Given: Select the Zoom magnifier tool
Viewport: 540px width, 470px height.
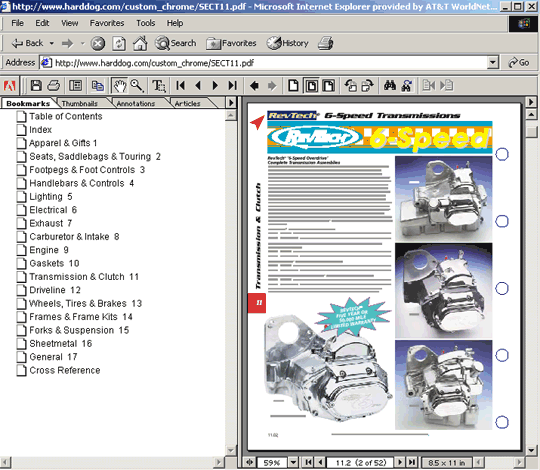Looking at the screenshot, I should click(137, 85).
